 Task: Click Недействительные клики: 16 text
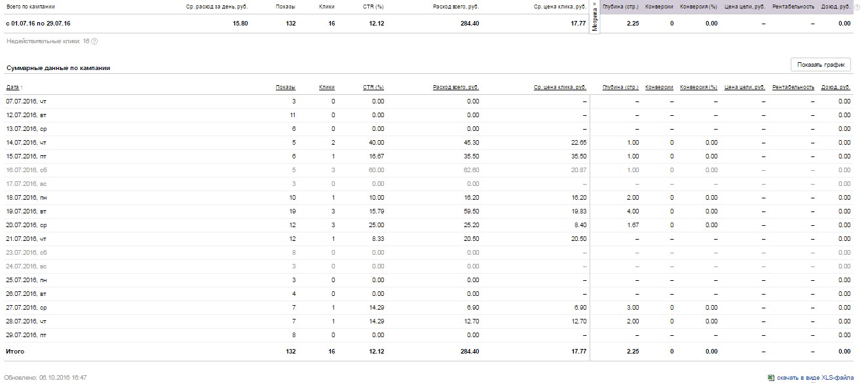coord(47,41)
